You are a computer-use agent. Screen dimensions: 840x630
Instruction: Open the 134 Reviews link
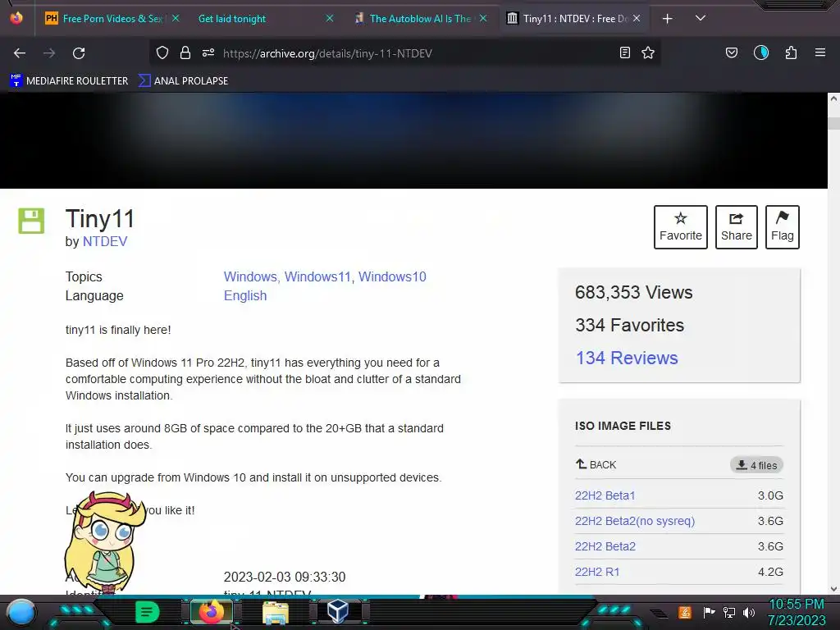coord(627,358)
